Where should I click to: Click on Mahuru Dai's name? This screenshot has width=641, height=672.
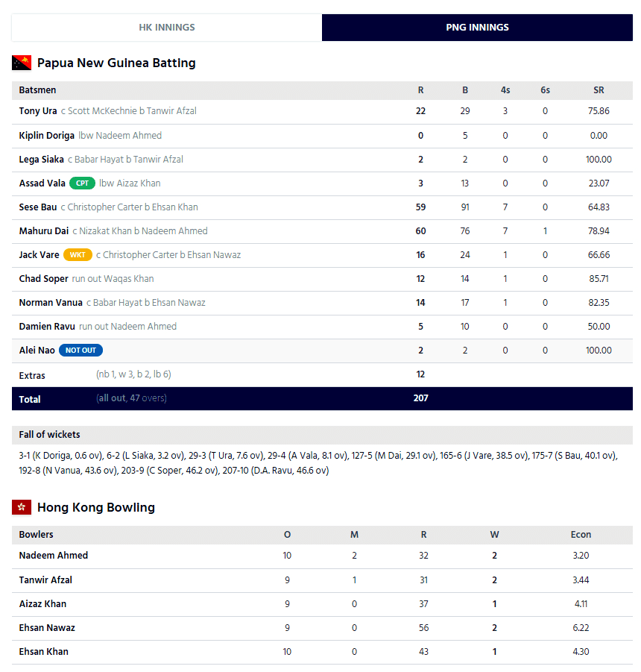45,231
